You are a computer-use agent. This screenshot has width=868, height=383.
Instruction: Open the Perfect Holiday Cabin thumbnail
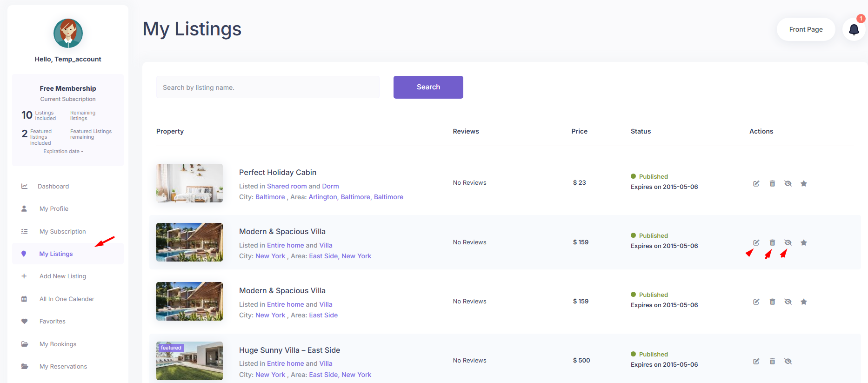coord(189,183)
